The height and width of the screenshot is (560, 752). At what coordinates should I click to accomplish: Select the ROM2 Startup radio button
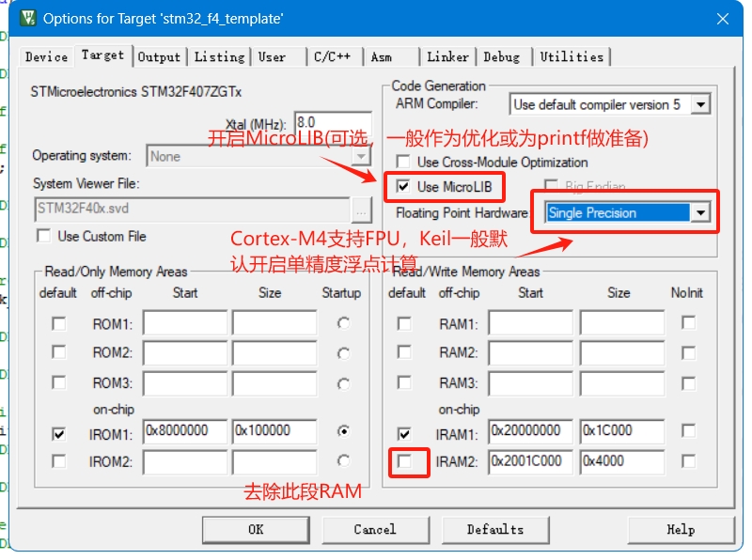[343, 353]
